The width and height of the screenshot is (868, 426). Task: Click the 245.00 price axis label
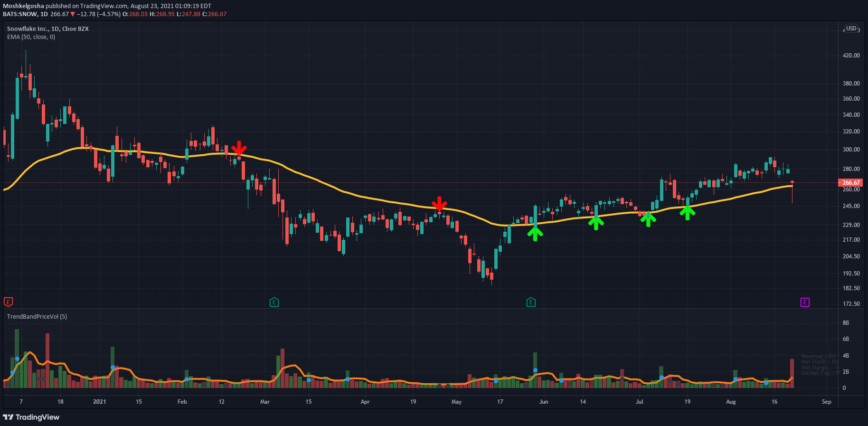coord(851,206)
